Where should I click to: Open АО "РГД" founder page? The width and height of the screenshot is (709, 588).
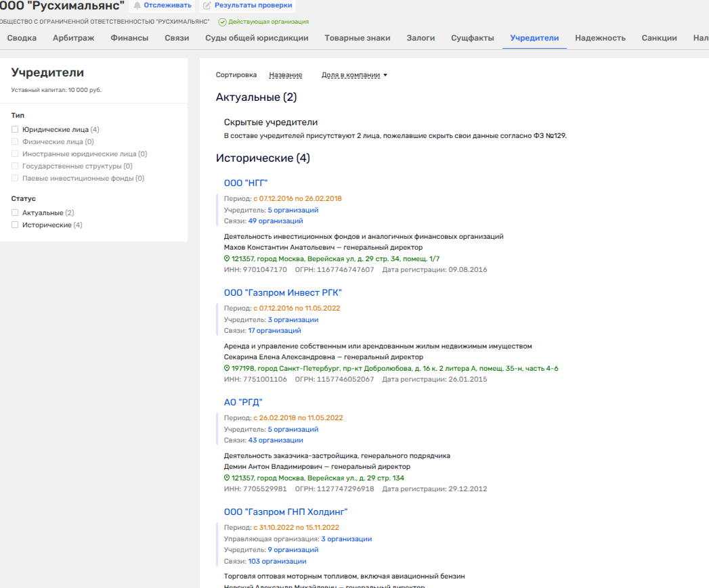point(243,402)
